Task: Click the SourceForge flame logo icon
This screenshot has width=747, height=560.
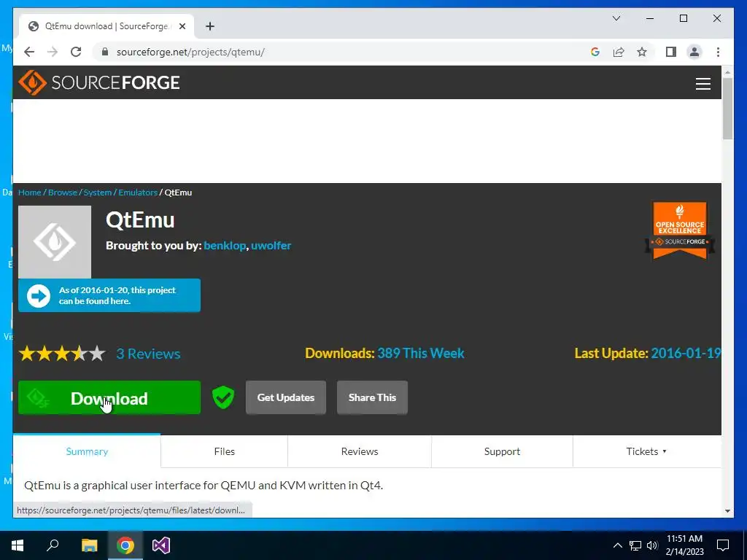Action: point(32,82)
